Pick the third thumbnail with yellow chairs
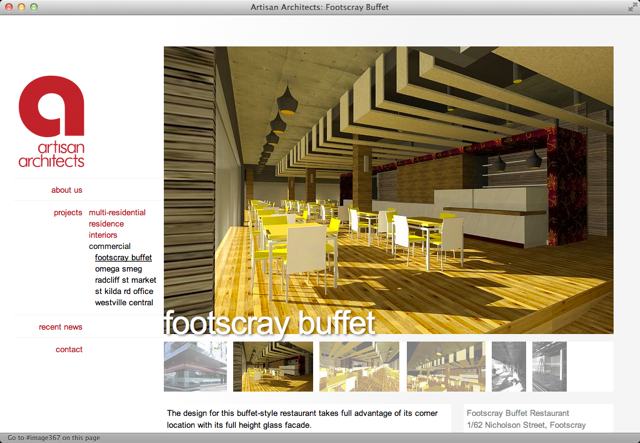 point(359,366)
